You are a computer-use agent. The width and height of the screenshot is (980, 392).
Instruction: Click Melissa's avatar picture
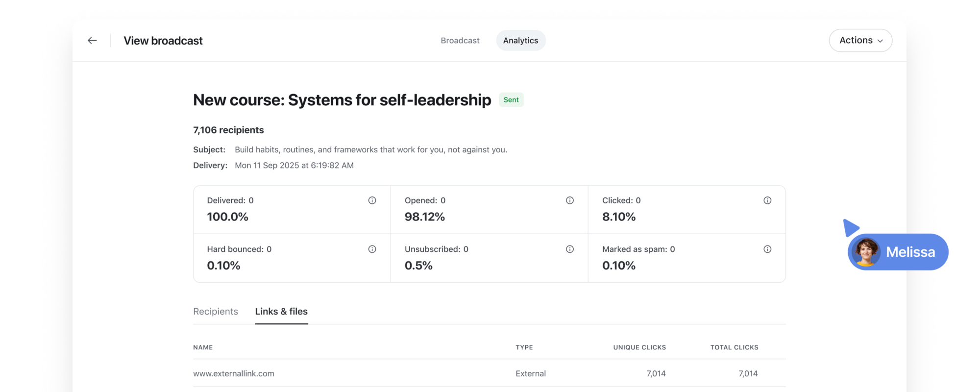click(866, 252)
